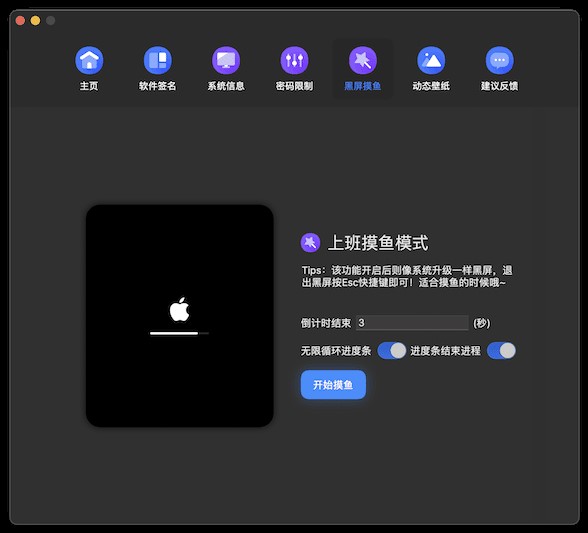Open the 系统信息 monitor icon
Image resolution: width=588 pixels, height=533 pixels.
tap(226, 60)
